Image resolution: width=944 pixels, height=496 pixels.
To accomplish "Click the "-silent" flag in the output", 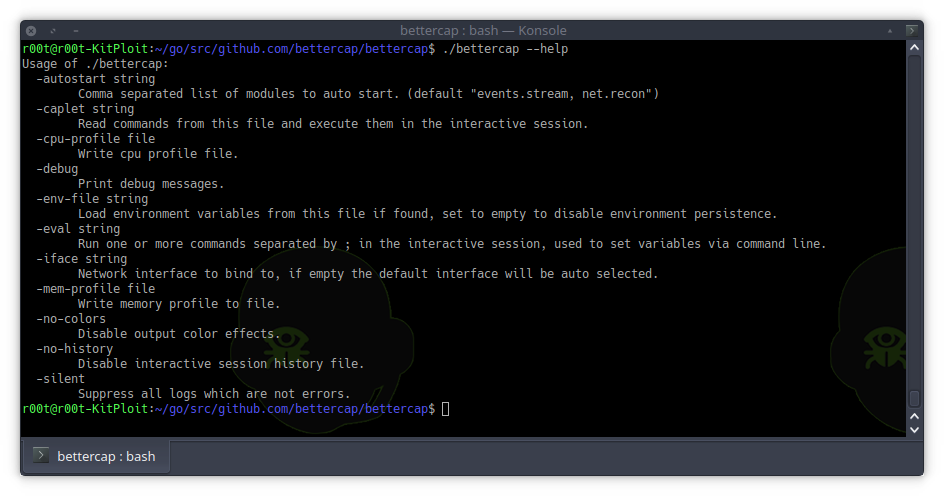I will [60, 379].
